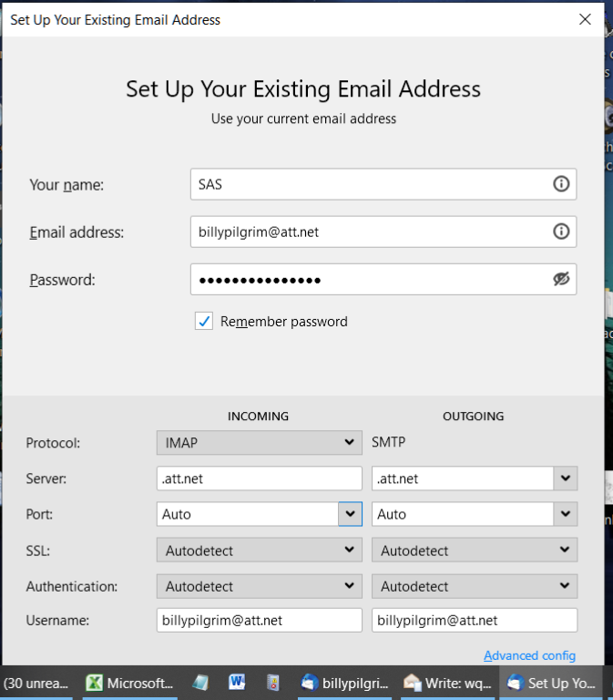
Task: Open the outgoing Port dropdown arrow
Action: coord(566,514)
